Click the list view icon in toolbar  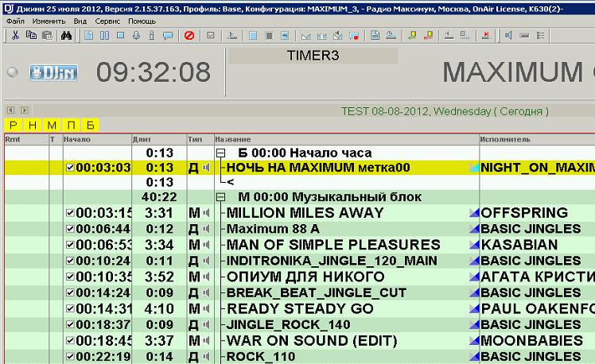(541, 36)
